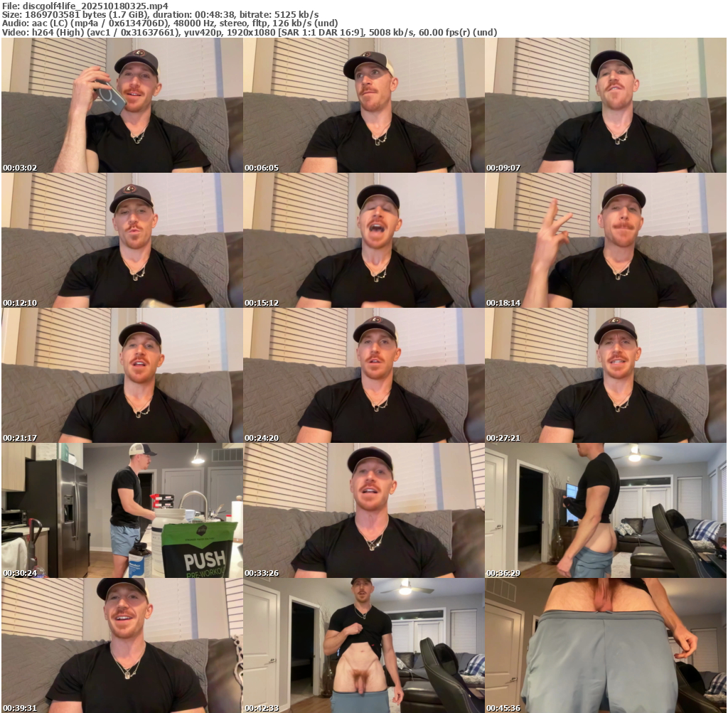The image size is (728, 713).
Task: Click the Size and duration info line
Action: pos(160,14)
